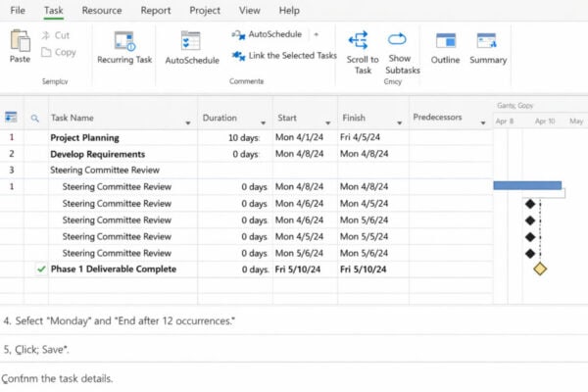Click the Fri 5/10/24 finish date cell
The height and width of the screenshot is (392, 588).
373,269
